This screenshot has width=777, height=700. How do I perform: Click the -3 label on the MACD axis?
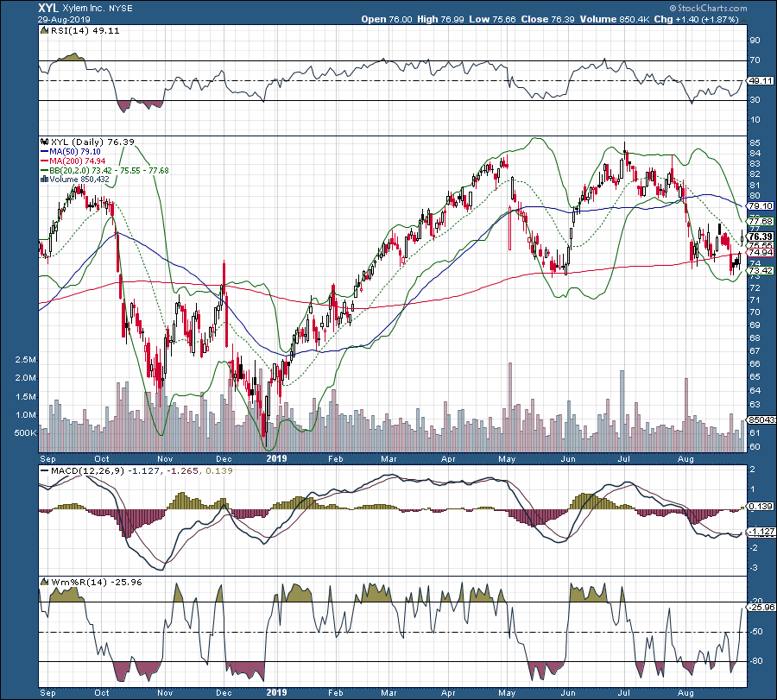(755, 568)
